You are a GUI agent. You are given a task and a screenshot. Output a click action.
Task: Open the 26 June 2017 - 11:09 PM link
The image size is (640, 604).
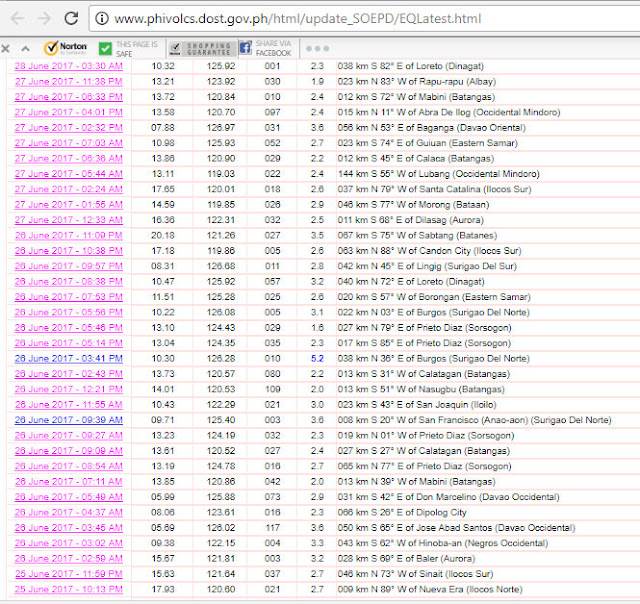tap(69, 235)
